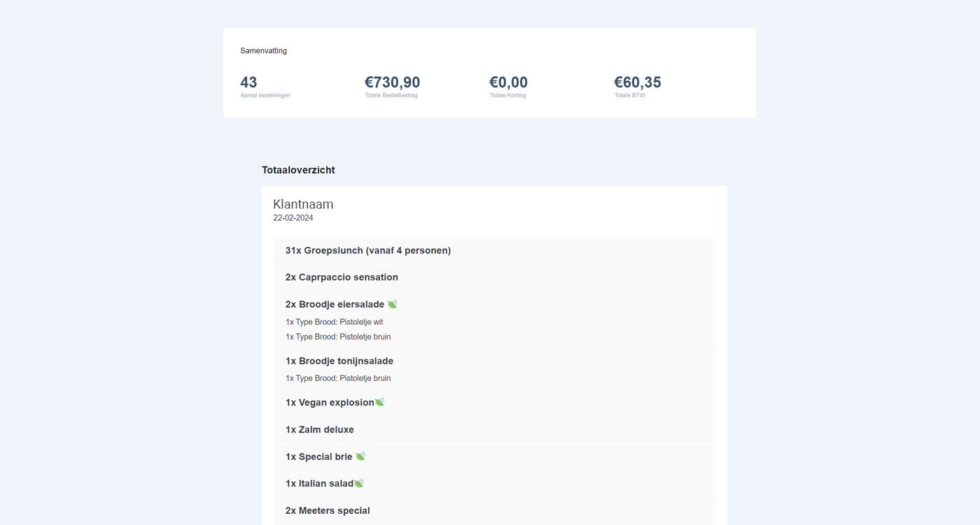Screen dimensions: 980x525
Task: Click the leaf icon next to Special brie
Action: coord(360,456)
